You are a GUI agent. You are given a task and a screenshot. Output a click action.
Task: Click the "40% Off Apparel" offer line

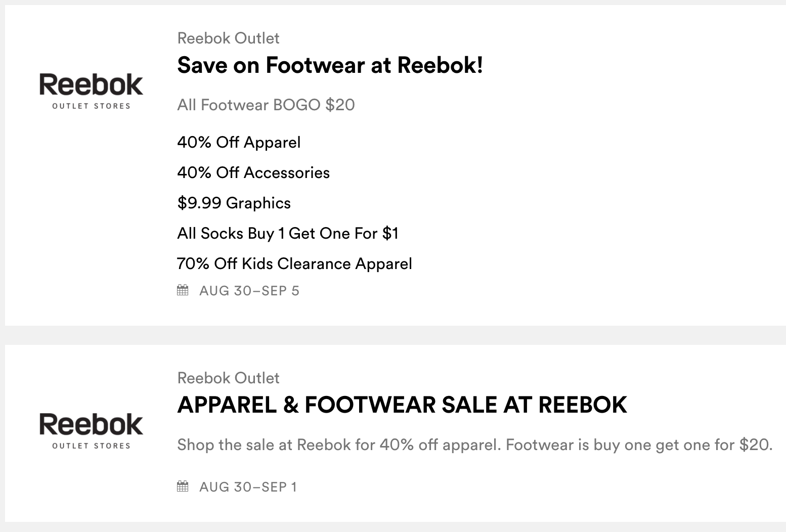click(x=239, y=142)
